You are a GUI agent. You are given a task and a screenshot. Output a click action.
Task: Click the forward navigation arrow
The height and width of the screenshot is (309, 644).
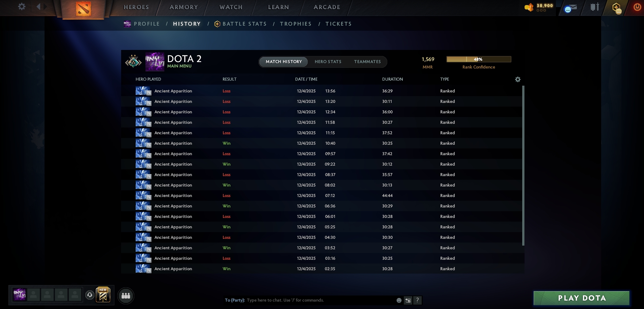pos(46,6)
